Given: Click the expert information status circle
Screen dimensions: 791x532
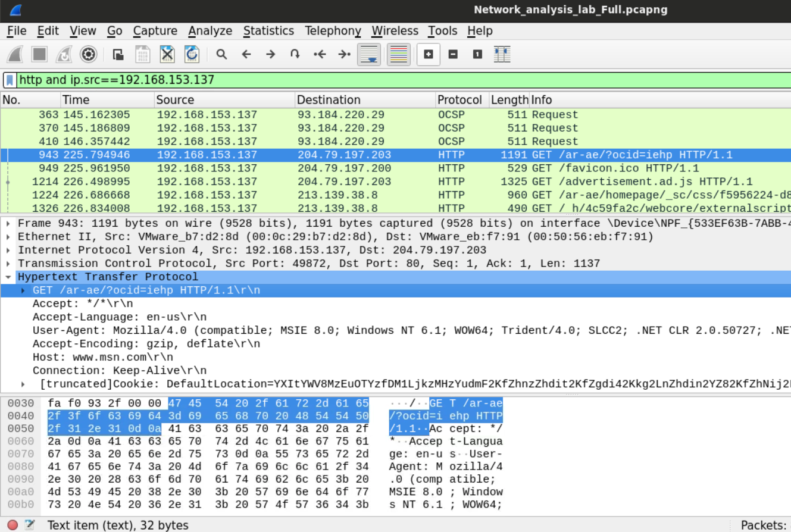Looking at the screenshot, I should (x=12, y=525).
